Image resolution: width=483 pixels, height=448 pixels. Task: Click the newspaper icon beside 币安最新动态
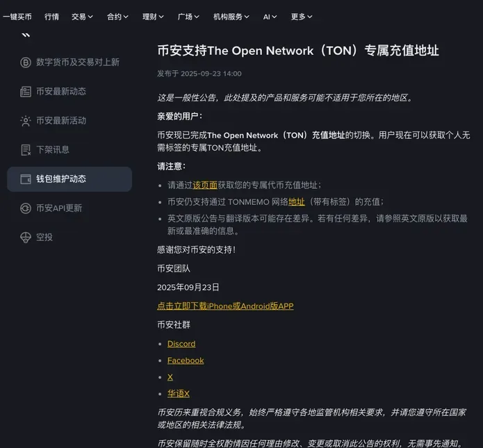point(26,92)
